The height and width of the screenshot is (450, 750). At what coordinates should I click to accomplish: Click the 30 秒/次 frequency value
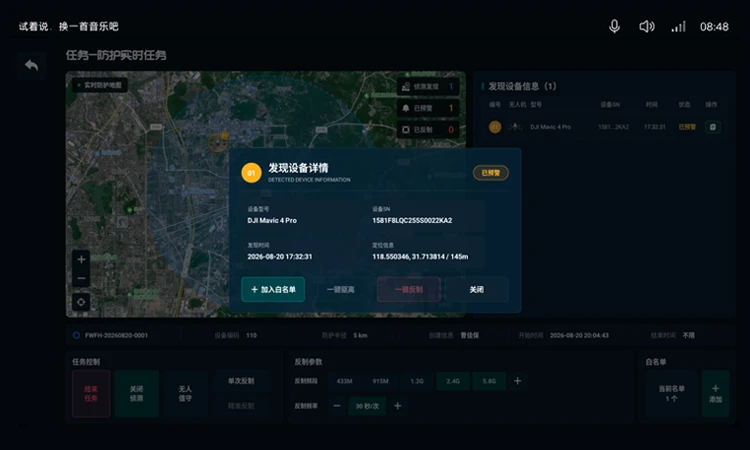367,406
